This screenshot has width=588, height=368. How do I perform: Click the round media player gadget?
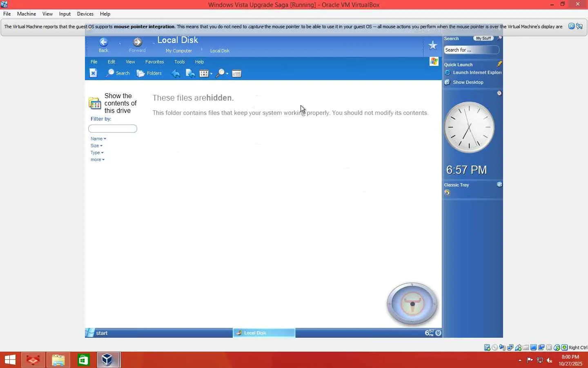pyautogui.click(x=412, y=304)
